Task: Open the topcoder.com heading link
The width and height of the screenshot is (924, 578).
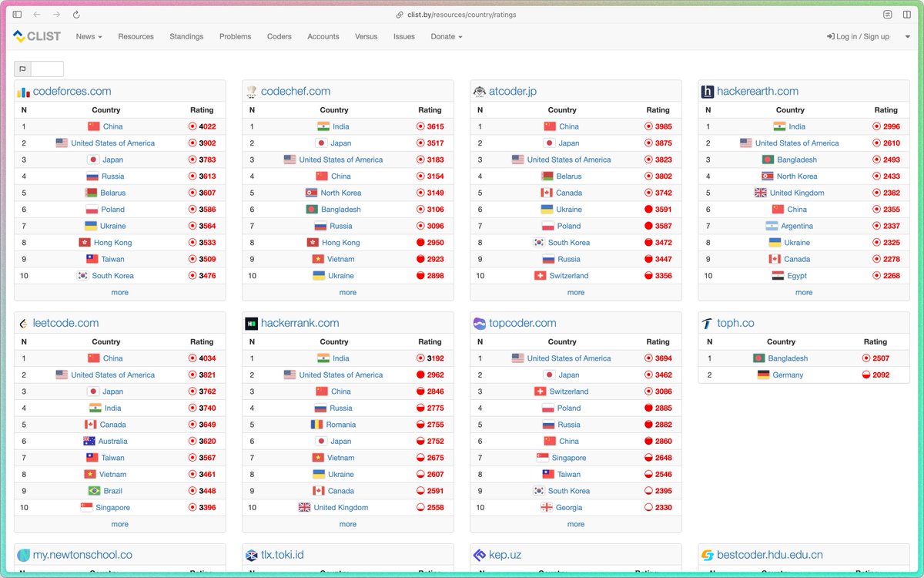Action: click(523, 324)
